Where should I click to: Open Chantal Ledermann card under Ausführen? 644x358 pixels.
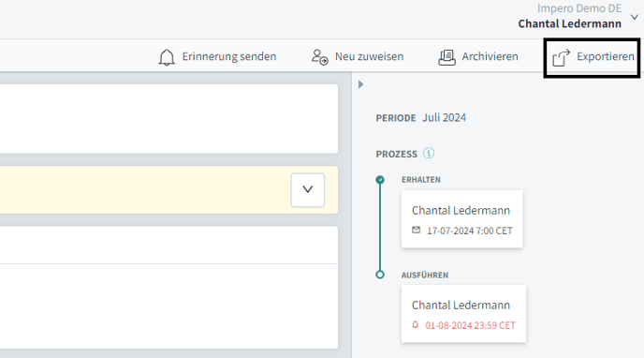click(x=463, y=314)
